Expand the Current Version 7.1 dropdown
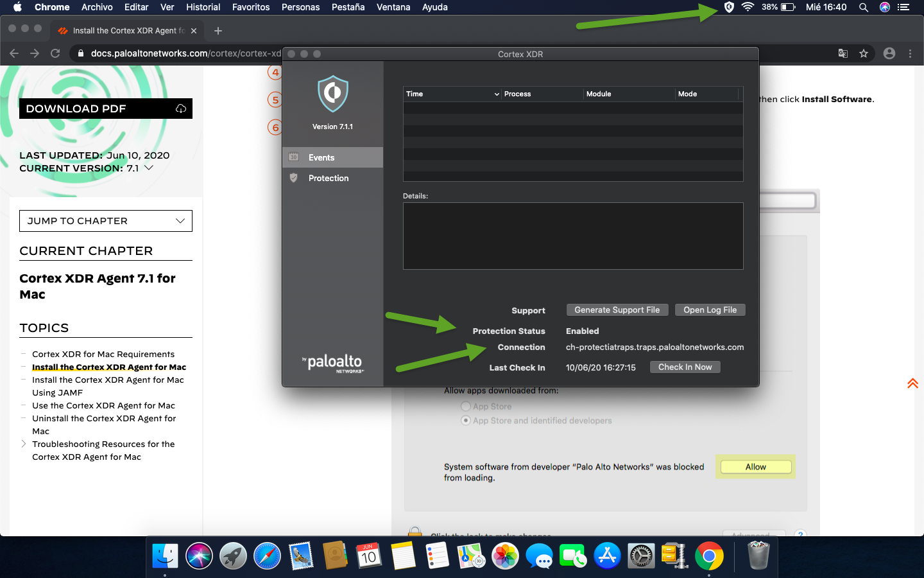This screenshot has height=578, width=924. click(x=149, y=168)
